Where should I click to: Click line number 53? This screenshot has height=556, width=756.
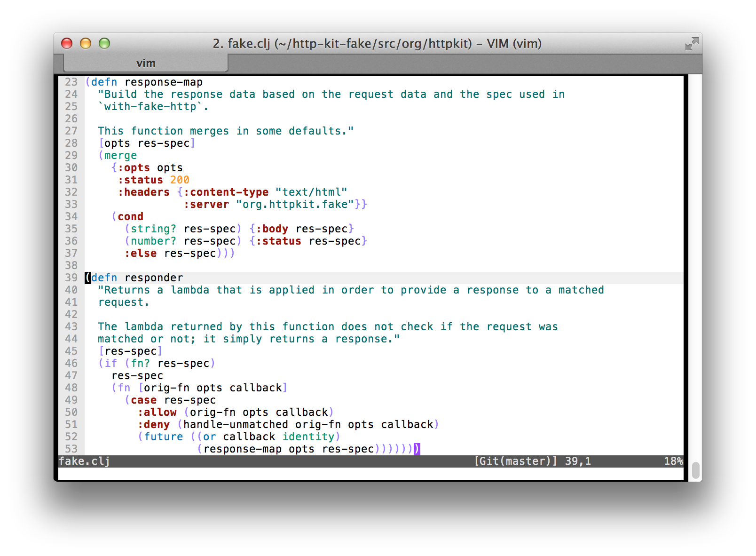pyautogui.click(x=71, y=449)
